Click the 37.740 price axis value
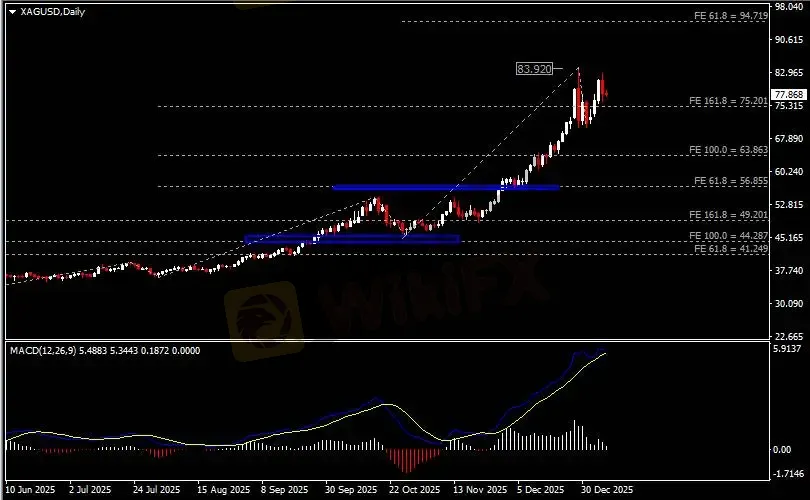This screenshot has width=810, height=500. [x=788, y=271]
